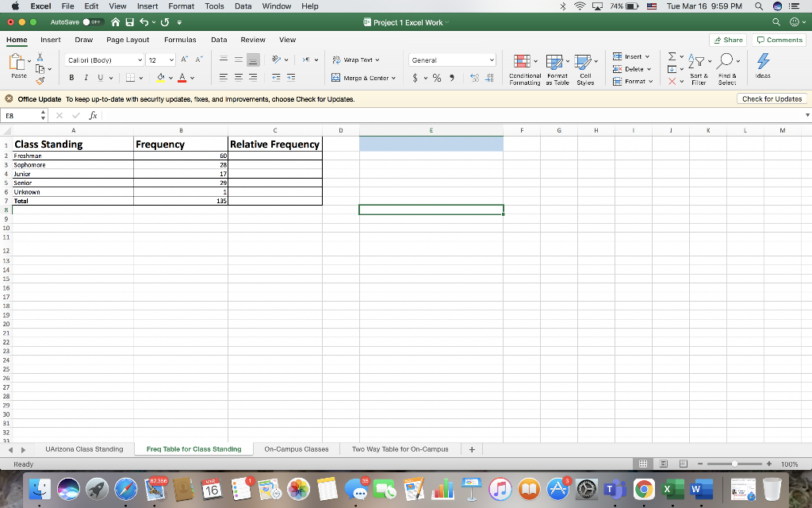
Task: Open the On-Campus Classes sheet tab
Action: tap(297, 448)
